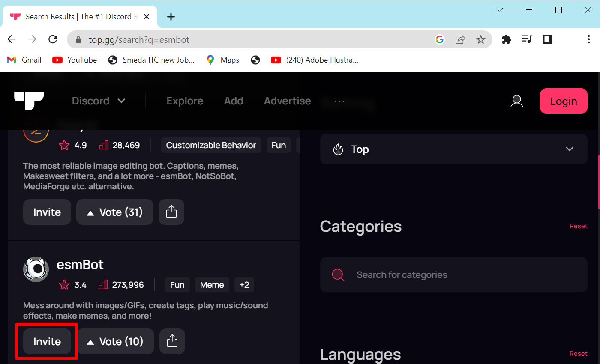Open the Explore menu item
Viewport: 600px width, 364px height.
click(185, 101)
